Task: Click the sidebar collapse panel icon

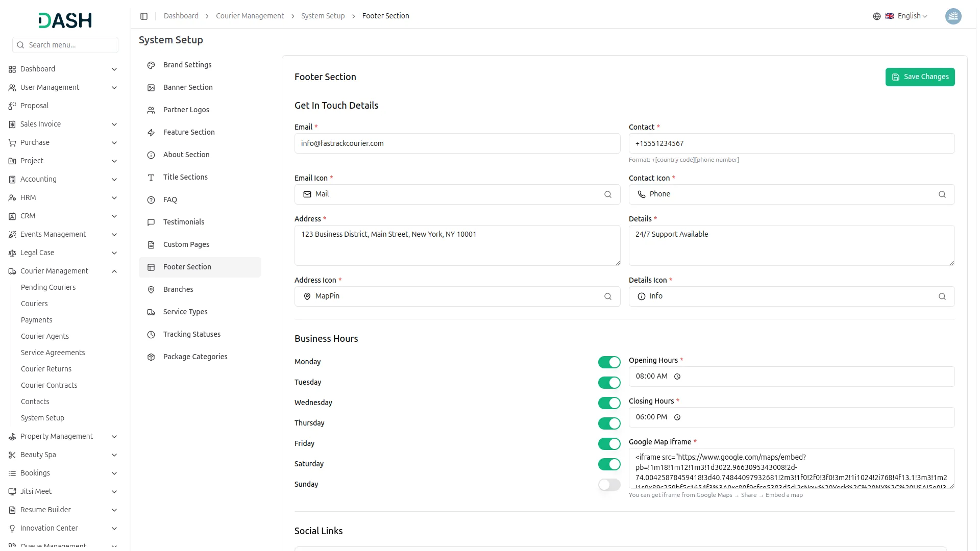Action: point(144,16)
